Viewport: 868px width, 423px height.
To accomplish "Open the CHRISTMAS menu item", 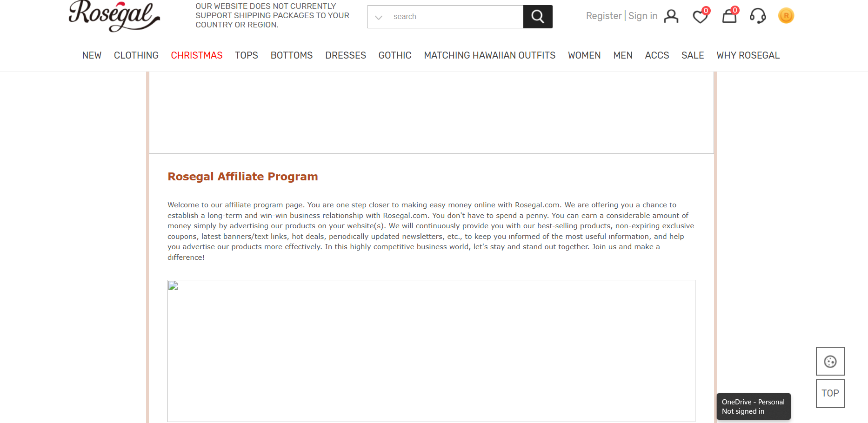I will (196, 55).
